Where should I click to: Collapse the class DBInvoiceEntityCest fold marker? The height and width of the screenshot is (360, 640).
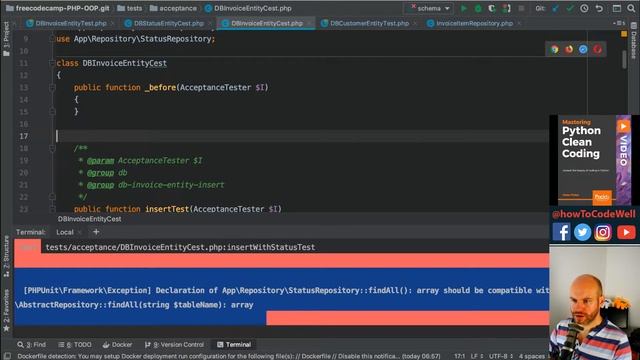coord(52,63)
